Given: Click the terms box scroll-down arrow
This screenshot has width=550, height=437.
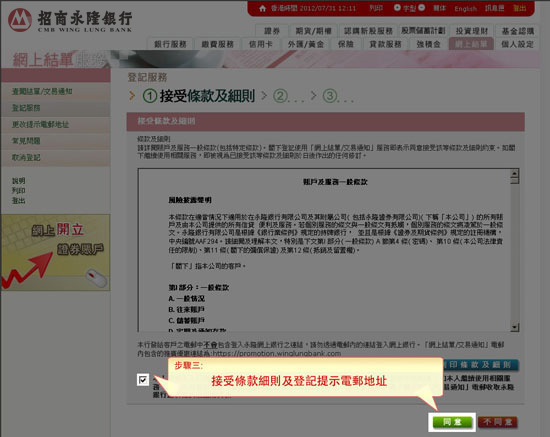Looking at the screenshot, I should coord(515,327).
